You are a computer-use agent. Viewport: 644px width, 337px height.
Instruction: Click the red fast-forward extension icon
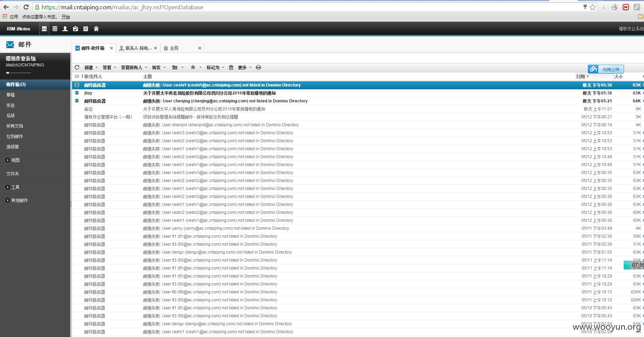coord(626,7)
